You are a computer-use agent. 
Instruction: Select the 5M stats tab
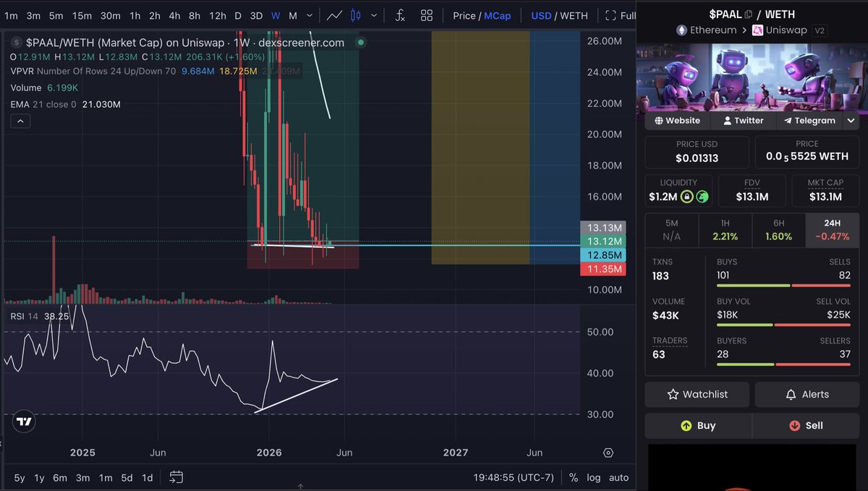click(x=672, y=230)
